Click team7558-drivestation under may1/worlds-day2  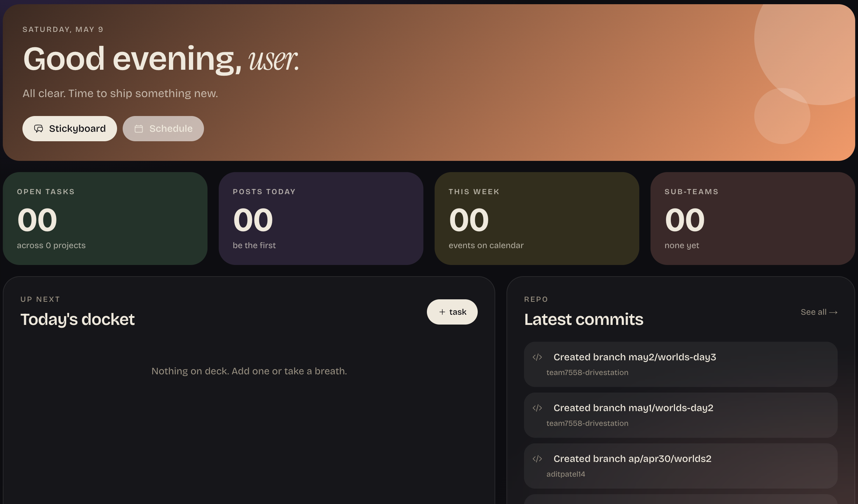coord(587,423)
